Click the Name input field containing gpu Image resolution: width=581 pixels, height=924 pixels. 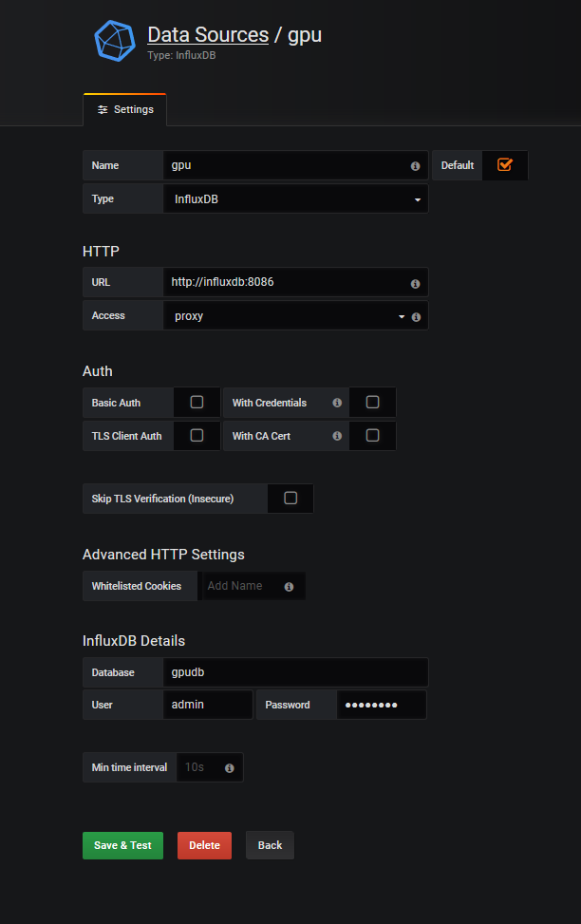pyautogui.click(x=296, y=165)
